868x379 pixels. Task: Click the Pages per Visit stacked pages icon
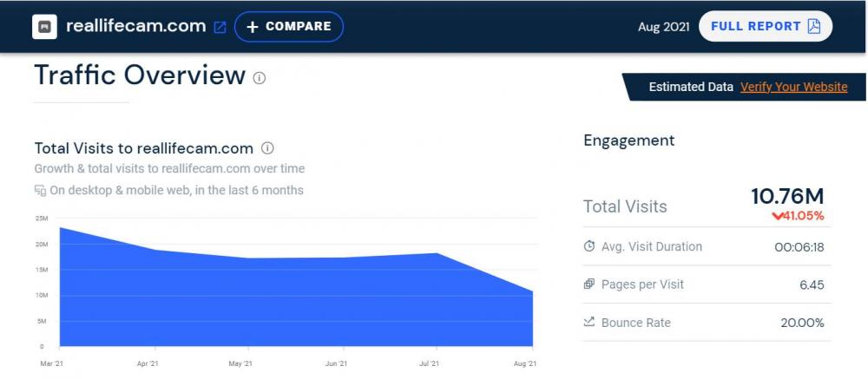tap(589, 284)
